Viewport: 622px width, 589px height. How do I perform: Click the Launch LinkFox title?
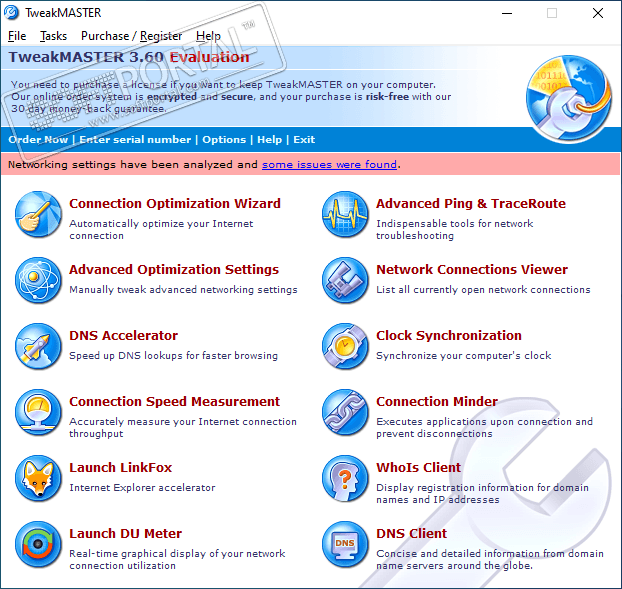121,468
